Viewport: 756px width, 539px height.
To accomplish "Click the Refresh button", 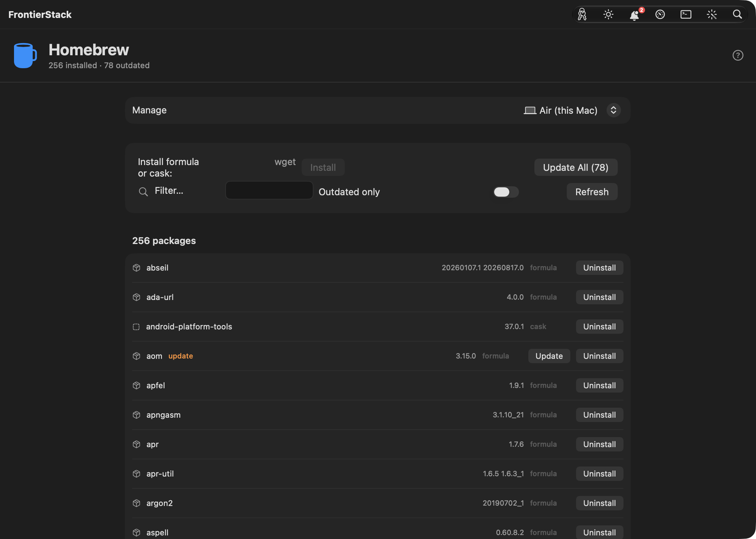I will (x=592, y=192).
